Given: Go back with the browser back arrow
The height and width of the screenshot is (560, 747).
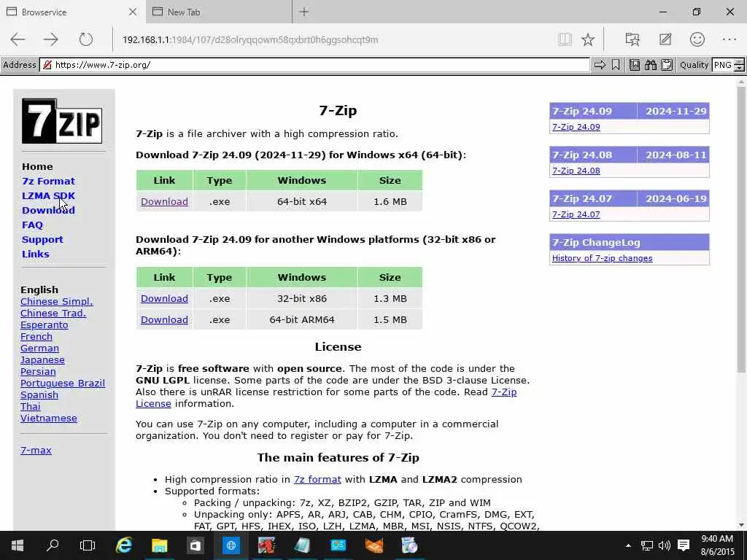Looking at the screenshot, I should [x=18, y=39].
